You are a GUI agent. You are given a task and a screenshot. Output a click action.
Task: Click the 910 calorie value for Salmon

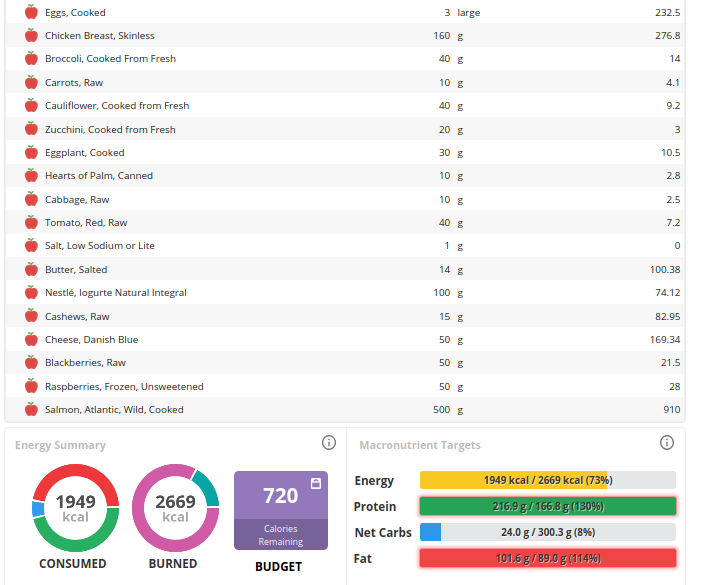(671, 410)
